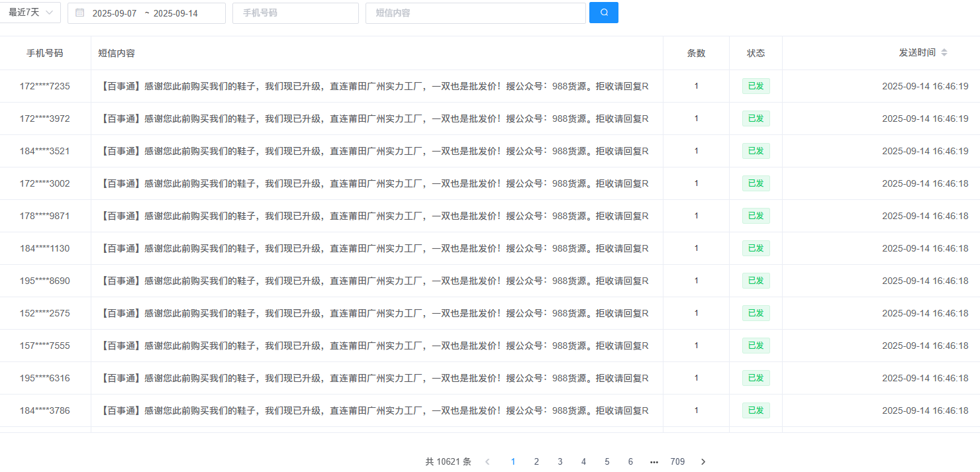Sort by 发送时间 using sort arrows

[944, 53]
